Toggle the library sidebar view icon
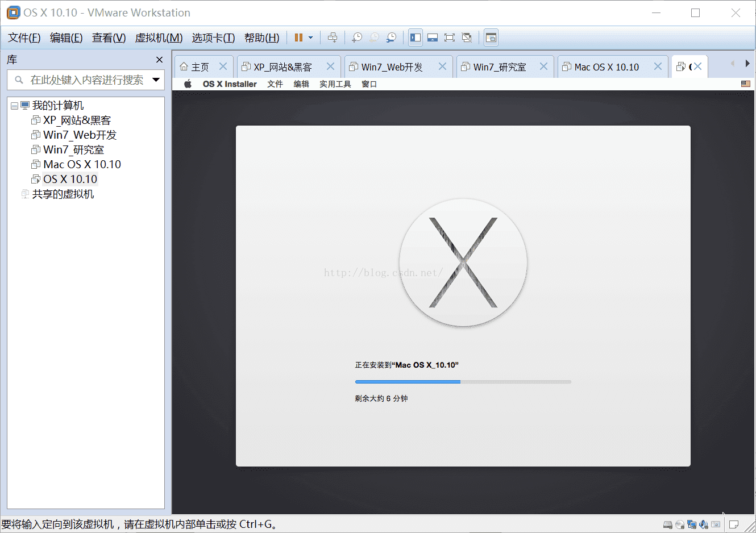This screenshot has width=756, height=533. pyautogui.click(x=416, y=38)
